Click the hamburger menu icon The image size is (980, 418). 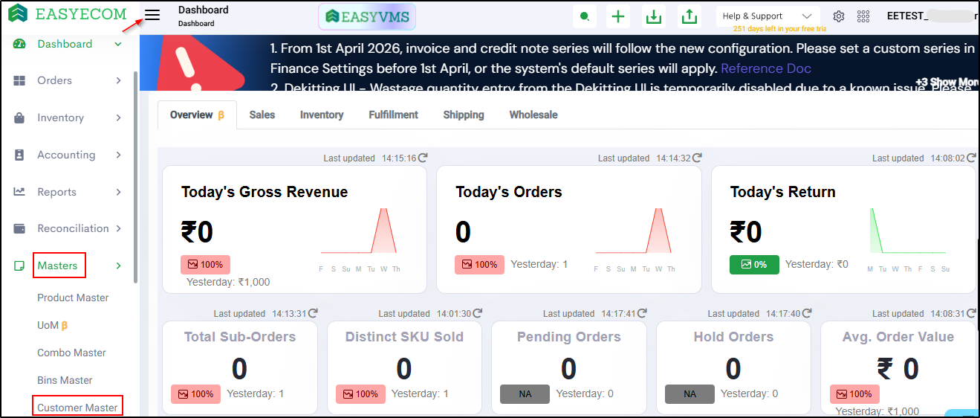click(x=152, y=16)
